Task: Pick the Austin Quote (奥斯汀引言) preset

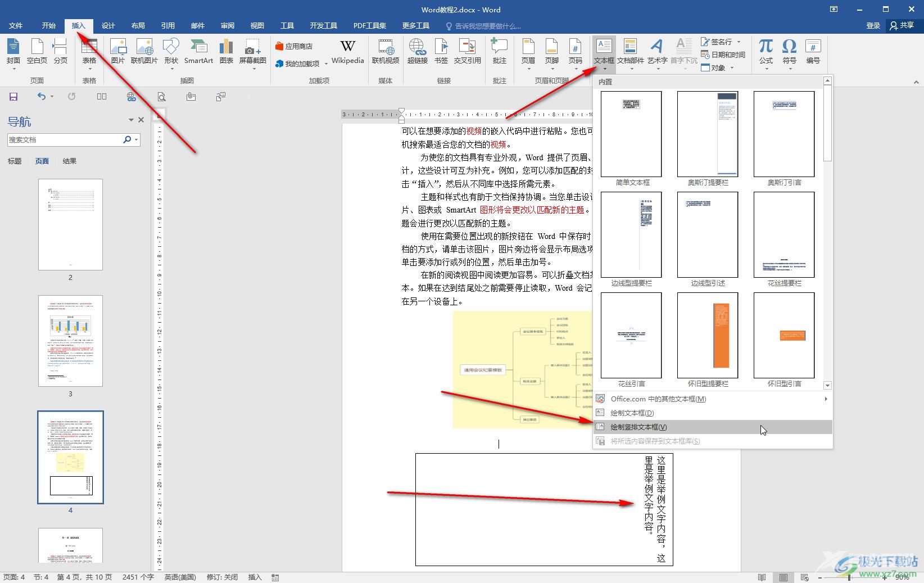Action: point(784,134)
